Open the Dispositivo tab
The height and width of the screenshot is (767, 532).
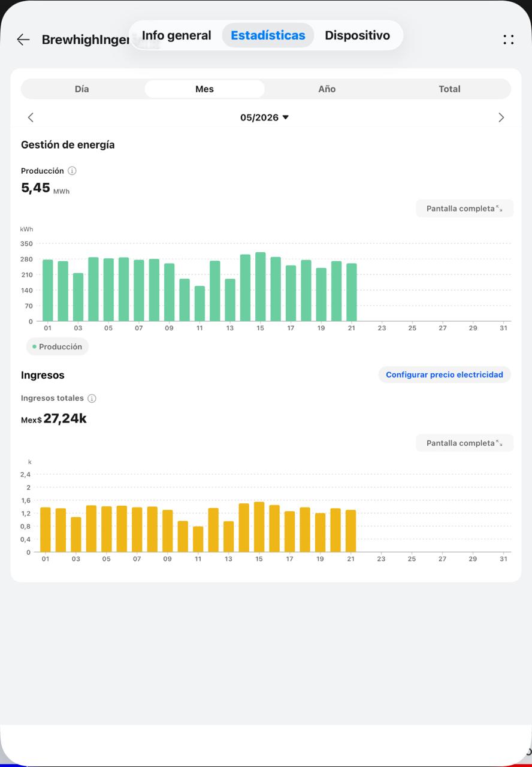tap(357, 35)
